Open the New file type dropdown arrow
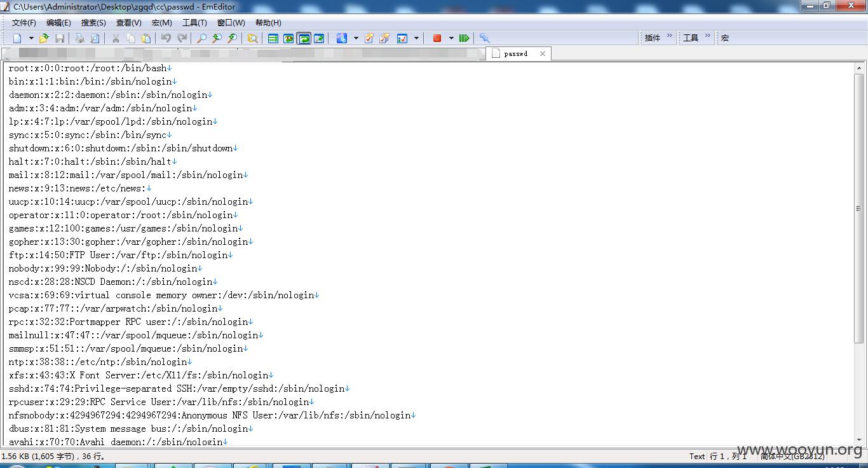This screenshot has height=468, width=868. (31, 38)
